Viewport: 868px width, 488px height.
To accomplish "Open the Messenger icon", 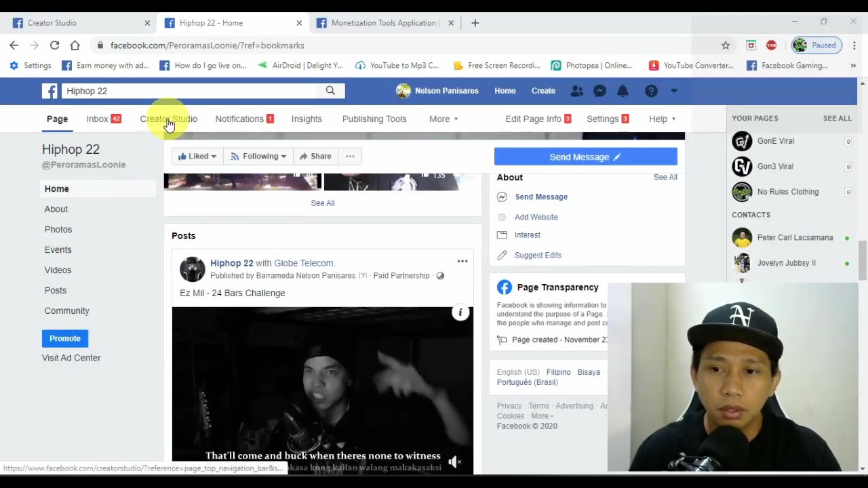I will [600, 91].
